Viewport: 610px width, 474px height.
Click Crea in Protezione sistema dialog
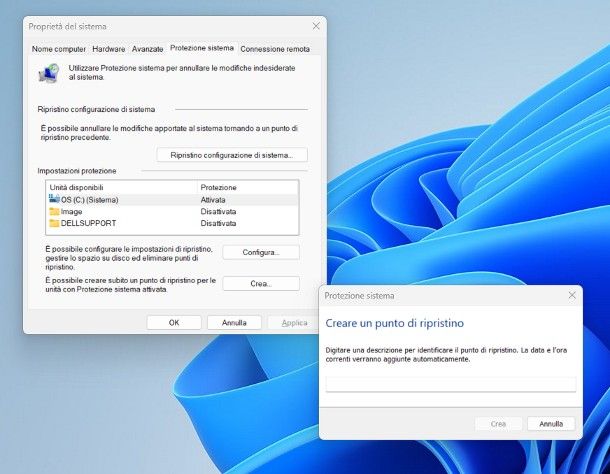pyautogui.click(x=498, y=424)
